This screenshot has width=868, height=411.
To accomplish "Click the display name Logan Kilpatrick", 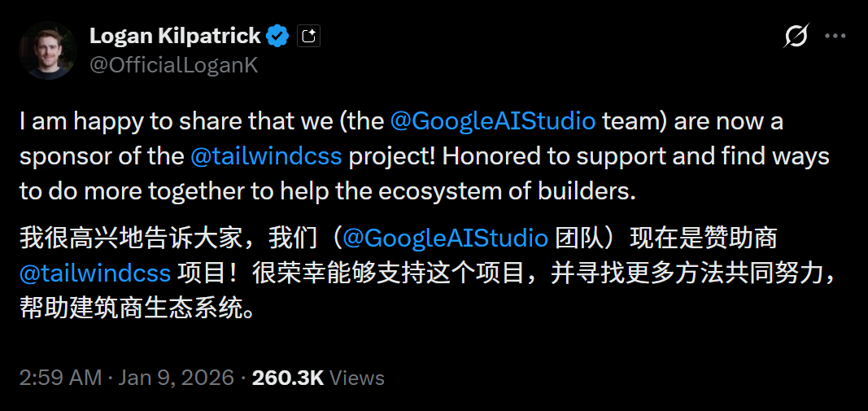I will click(x=175, y=36).
